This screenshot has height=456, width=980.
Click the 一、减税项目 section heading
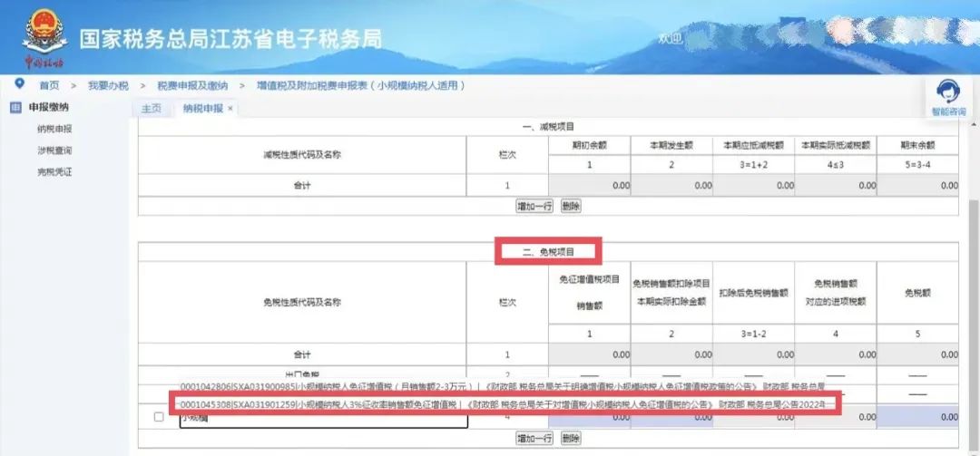[x=548, y=127]
